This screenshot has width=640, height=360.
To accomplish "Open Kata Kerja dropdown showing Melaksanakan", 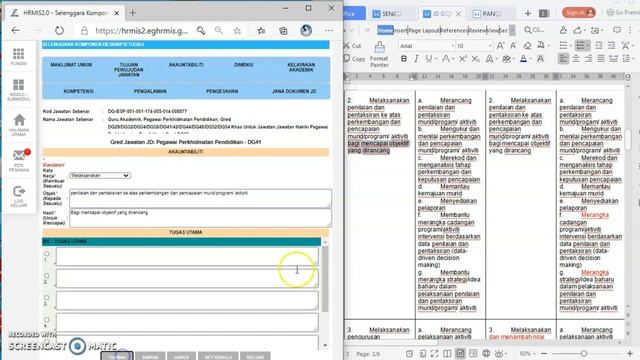I will pyautogui.click(x=100, y=175).
